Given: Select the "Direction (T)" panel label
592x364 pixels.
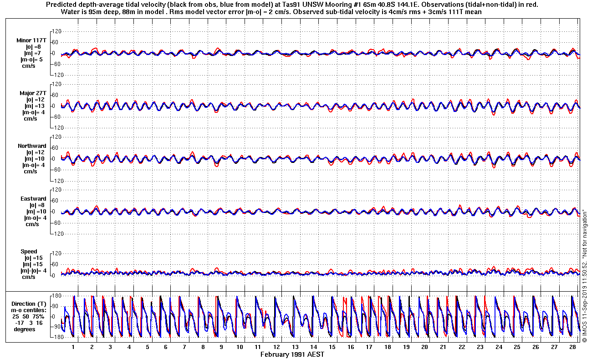Looking at the screenshot, I should pyautogui.click(x=30, y=304).
